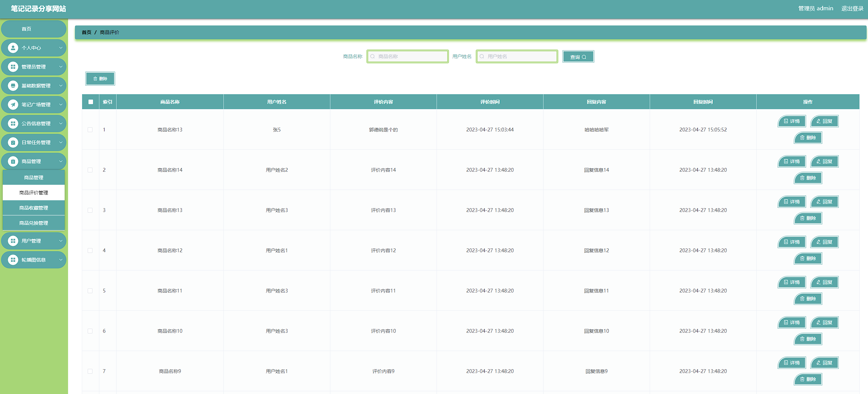Toggle the select-all checkbox in table header

click(x=91, y=102)
